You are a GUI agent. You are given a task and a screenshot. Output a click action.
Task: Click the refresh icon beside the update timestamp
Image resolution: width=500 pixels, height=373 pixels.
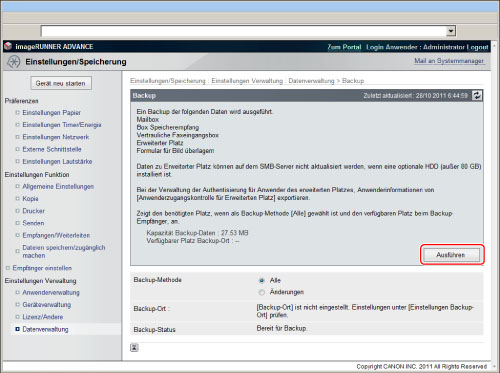[x=477, y=95]
